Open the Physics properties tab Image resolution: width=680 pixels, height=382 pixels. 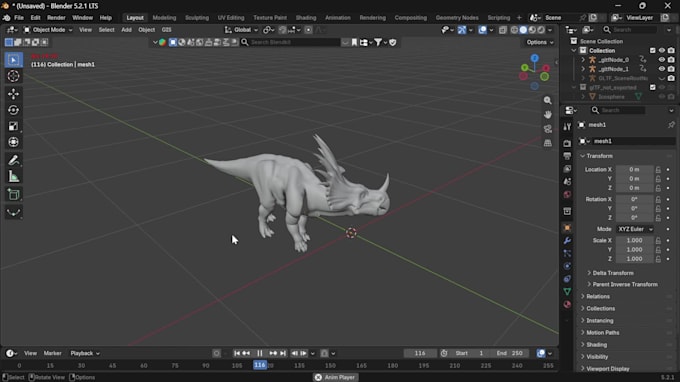[x=567, y=266]
